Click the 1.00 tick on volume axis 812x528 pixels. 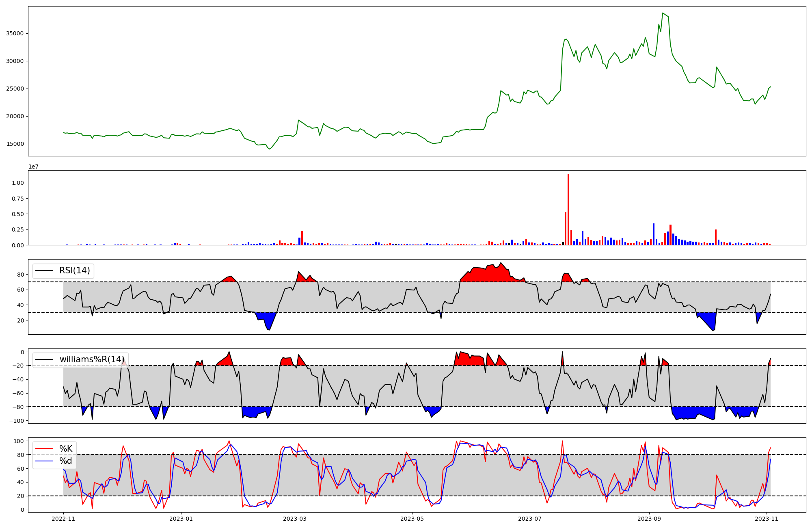(18, 183)
